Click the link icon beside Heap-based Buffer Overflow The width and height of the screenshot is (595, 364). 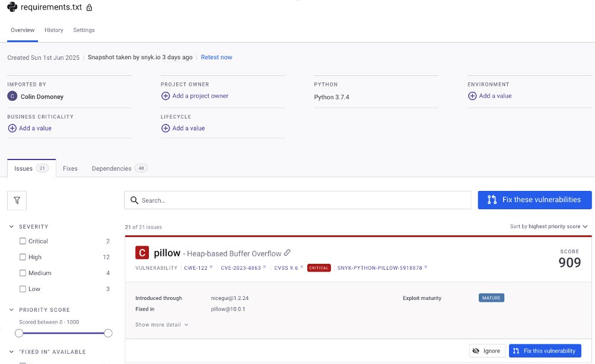click(288, 253)
